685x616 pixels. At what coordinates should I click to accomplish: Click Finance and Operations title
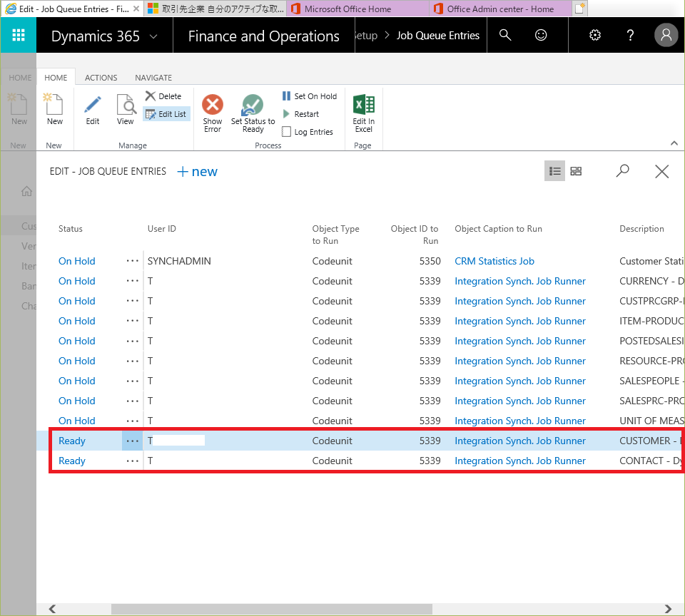coord(264,36)
